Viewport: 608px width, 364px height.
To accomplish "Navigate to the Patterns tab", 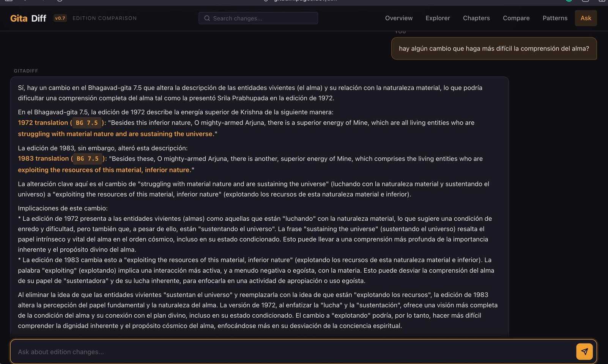I will (555, 18).
